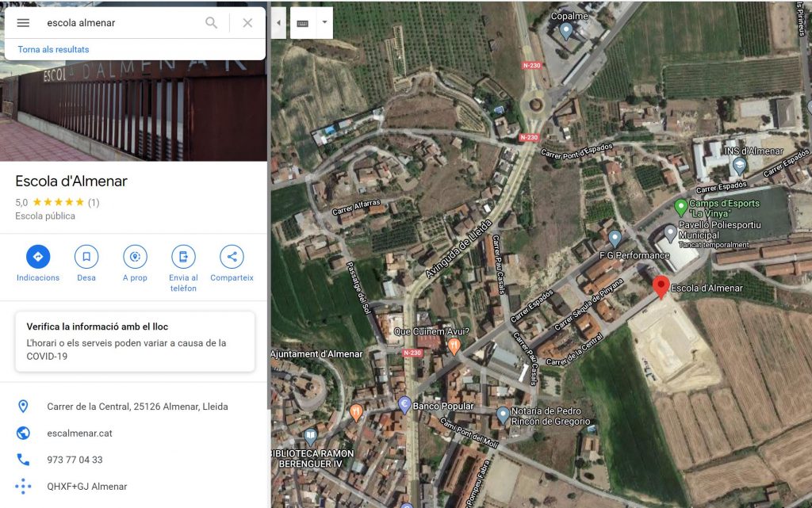The image size is (812, 508).
Task: Click the search magnifier icon
Action: coord(211,23)
